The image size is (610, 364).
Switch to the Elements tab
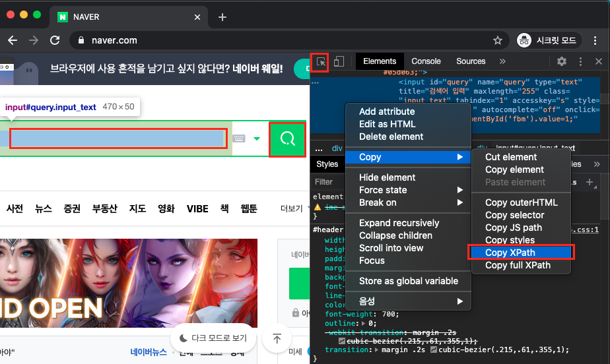point(380,61)
